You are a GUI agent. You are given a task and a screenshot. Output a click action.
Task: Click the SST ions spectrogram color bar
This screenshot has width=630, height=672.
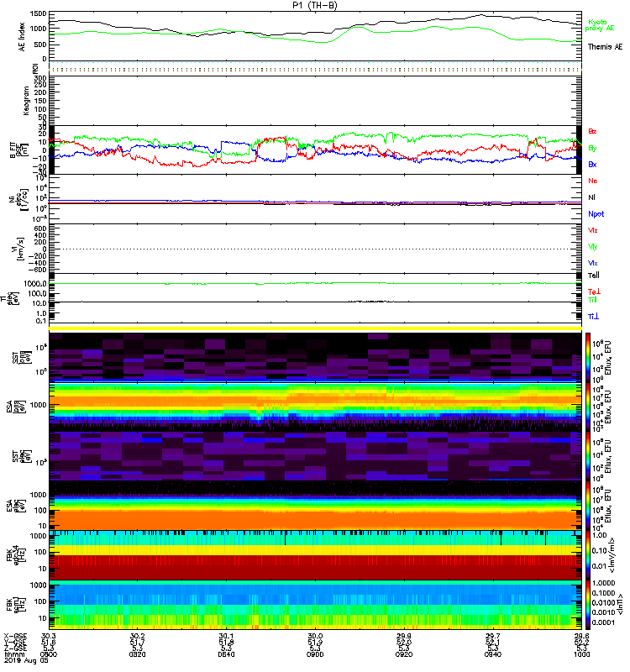(x=588, y=358)
